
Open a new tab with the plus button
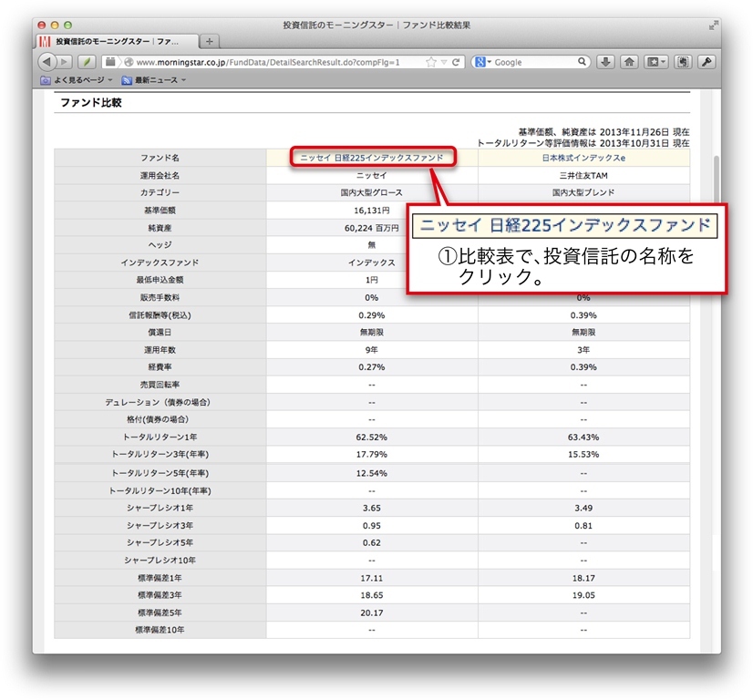pos(210,41)
